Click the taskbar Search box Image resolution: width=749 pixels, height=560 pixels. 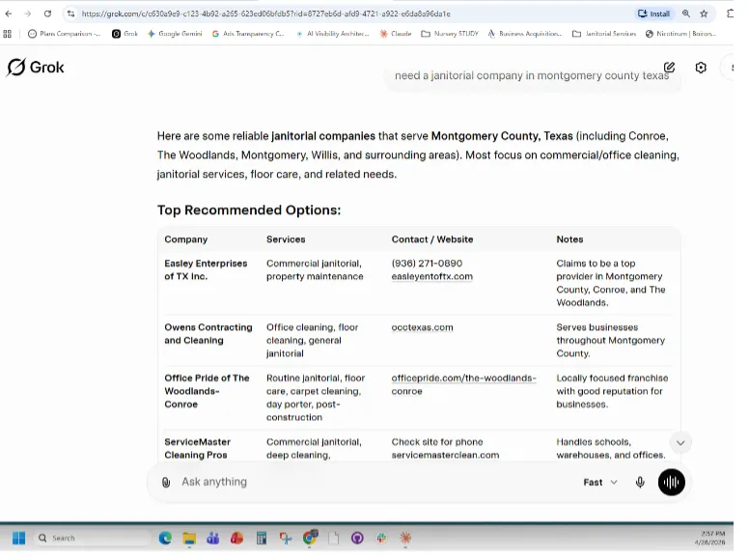click(92, 539)
